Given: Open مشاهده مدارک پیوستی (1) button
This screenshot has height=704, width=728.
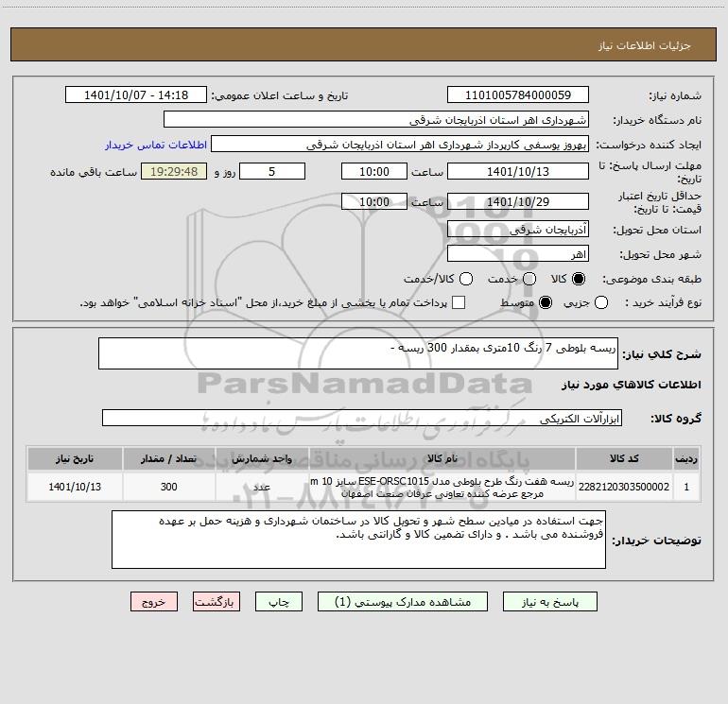Looking at the screenshot, I should (x=403, y=602).
